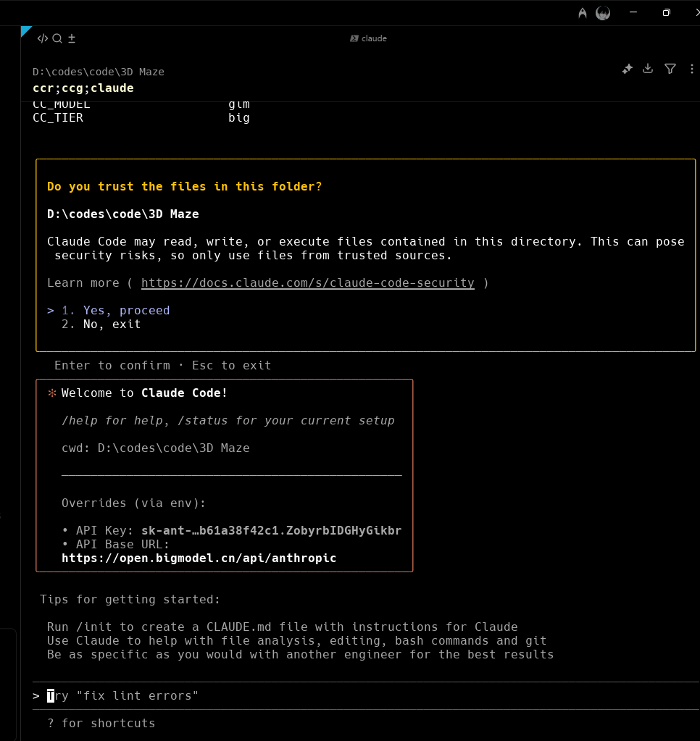The image size is (700, 741).
Task: Click the blue corner bookmark marker
Action: (26, 30)
